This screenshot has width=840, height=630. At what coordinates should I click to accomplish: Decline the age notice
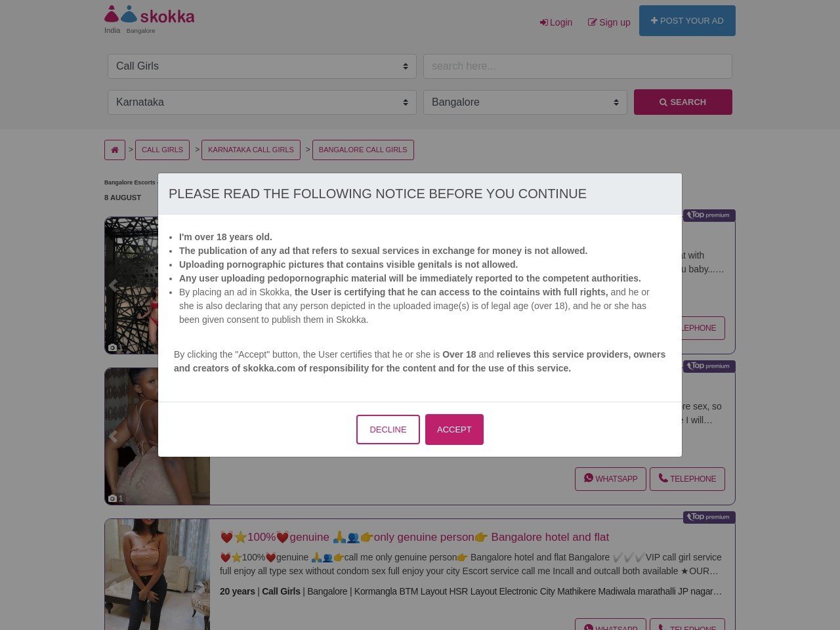click(x=388, y=429)
